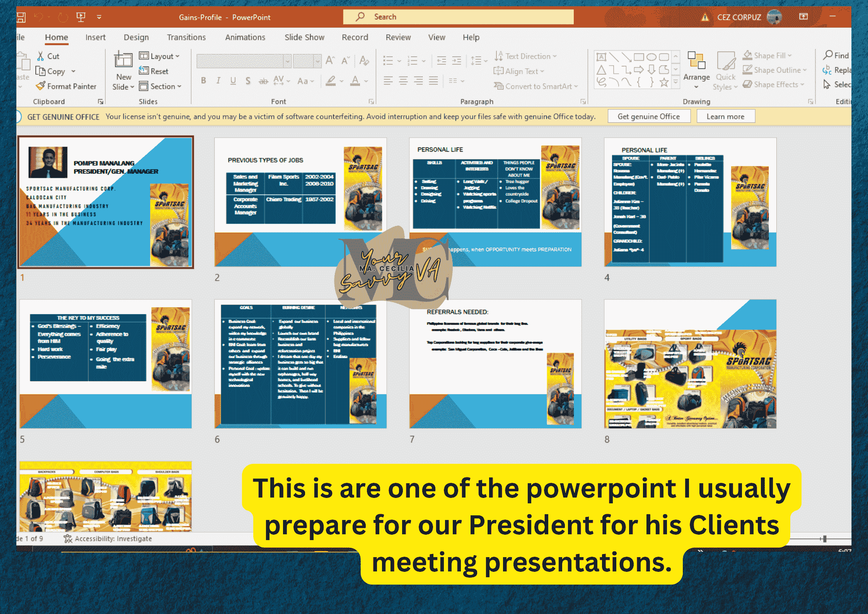Image resolution: width=868 pixels, height=614 pixels.
Task: Click the Format Painter brush icon
Action: click(x=40, y=86)
